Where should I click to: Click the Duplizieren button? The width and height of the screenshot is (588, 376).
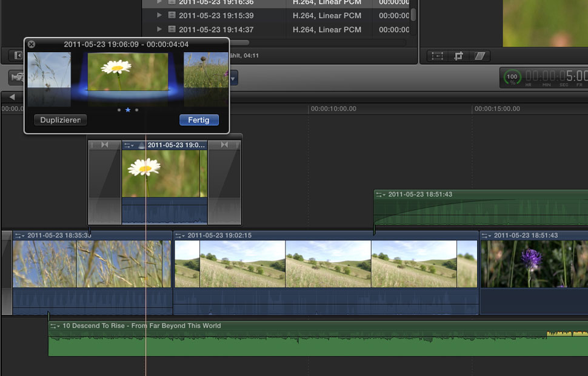coord(60,120)
